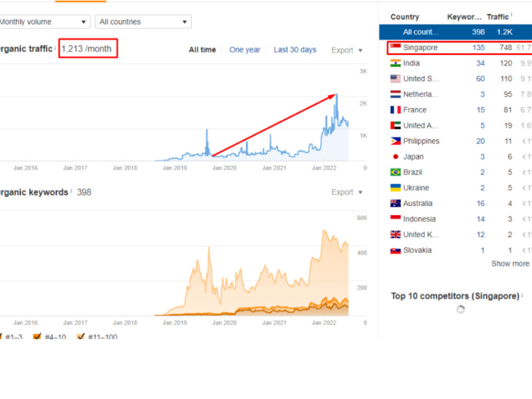Click the Top 10 competitors info icon
The height and width of the screenshot is (399, 532).
(x=522, y=295)
